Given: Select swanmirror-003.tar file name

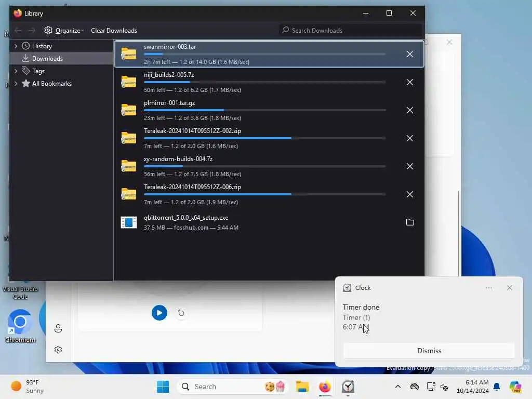Looking at the screenshot, I should (170, 47).
